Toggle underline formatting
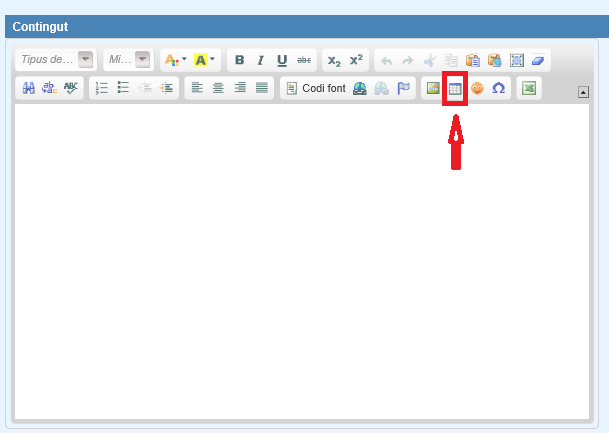 (282, 60)
